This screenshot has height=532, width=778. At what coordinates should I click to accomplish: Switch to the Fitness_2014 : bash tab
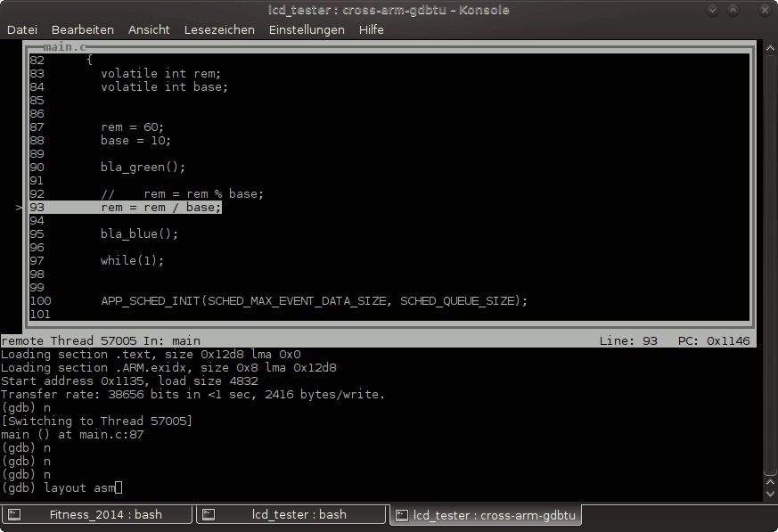click(96, 515)
